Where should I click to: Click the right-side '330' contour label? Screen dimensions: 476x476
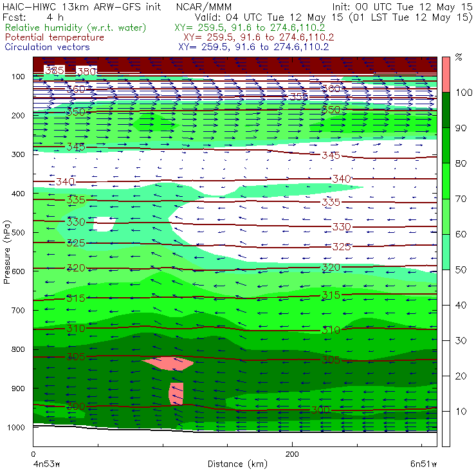[x=342, y=227]
